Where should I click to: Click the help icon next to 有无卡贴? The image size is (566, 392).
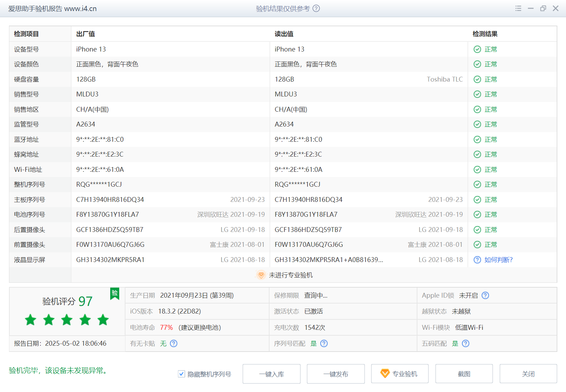(174, 344)
